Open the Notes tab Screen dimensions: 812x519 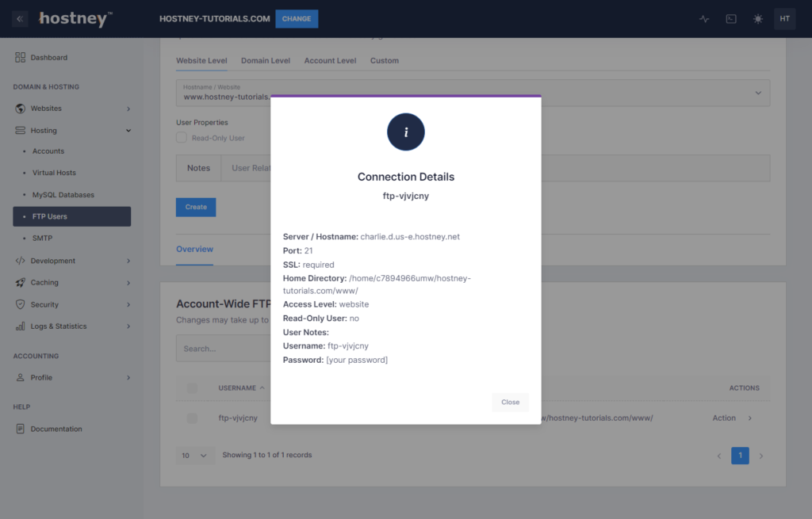pos(198,167)
